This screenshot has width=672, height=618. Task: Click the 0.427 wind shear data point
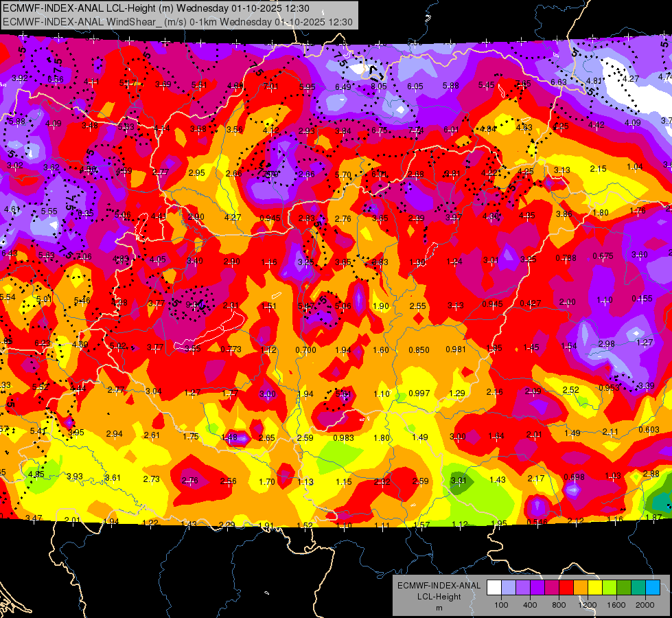coord(531,304)
